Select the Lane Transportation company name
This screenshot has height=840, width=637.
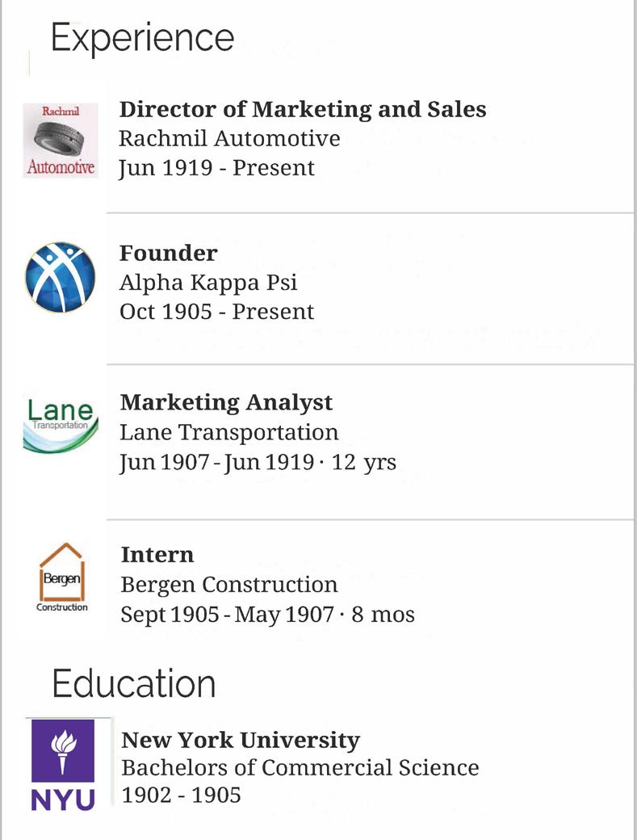[229, 432]
